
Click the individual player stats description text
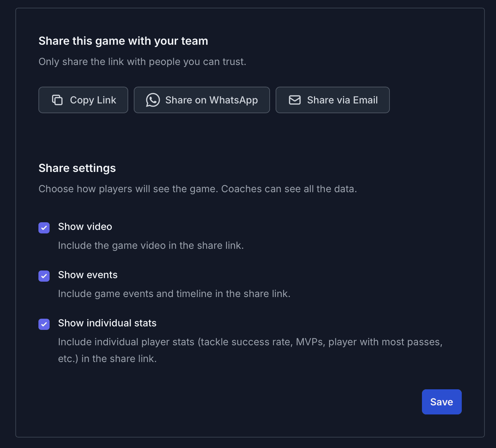(x=250, y=342)
